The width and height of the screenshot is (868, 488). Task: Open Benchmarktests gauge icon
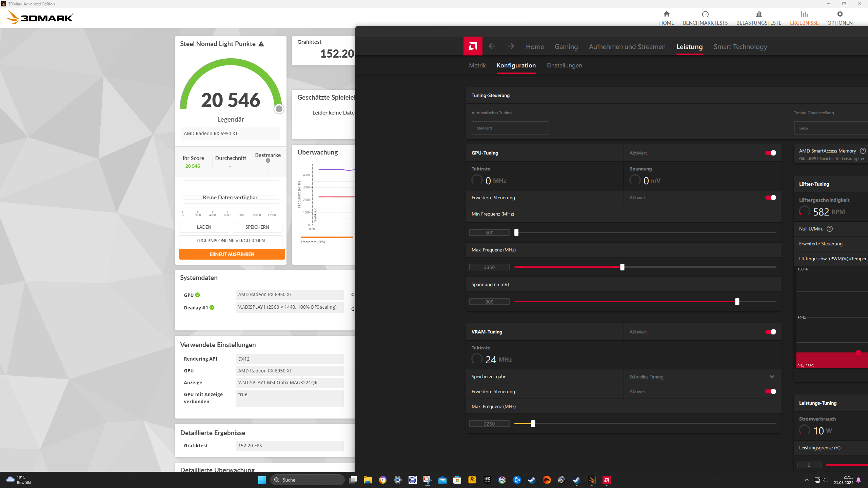click(705, 14)
